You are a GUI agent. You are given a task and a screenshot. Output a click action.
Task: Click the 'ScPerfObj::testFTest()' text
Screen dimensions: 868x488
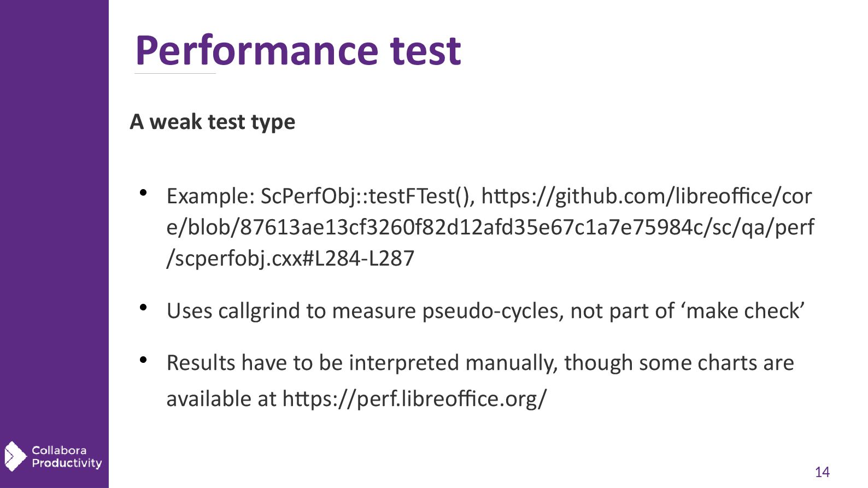367,196
